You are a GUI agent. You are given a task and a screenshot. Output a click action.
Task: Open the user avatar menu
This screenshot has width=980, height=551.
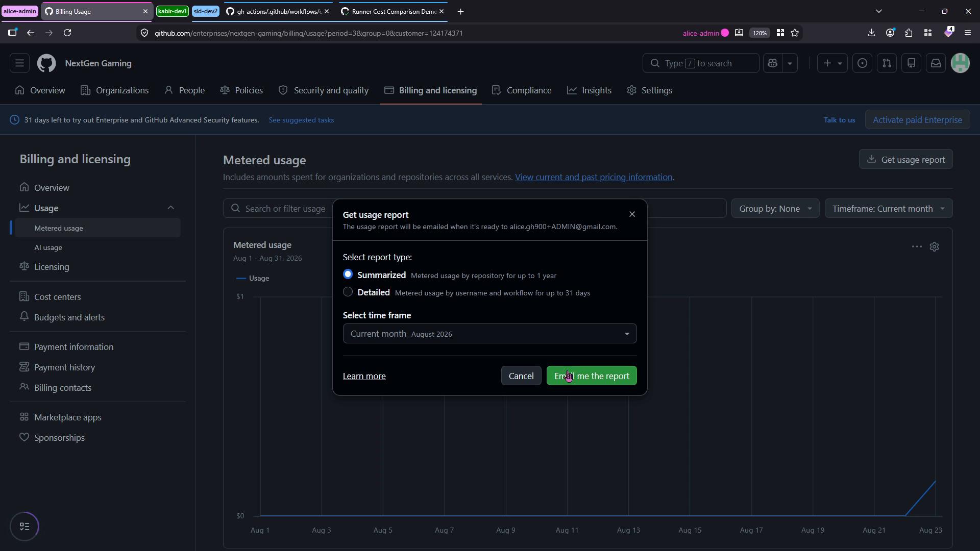pyautogui.click(x=960, y=63)
